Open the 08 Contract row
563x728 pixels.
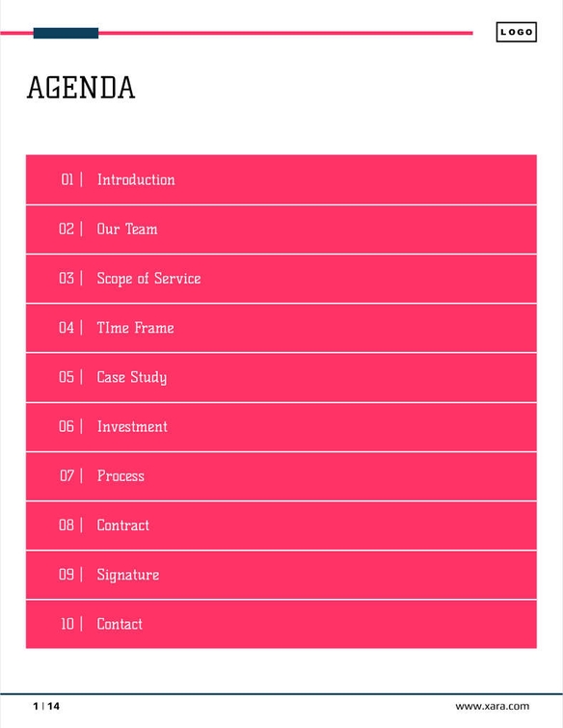pyautogui.click(x=281, y=526)
